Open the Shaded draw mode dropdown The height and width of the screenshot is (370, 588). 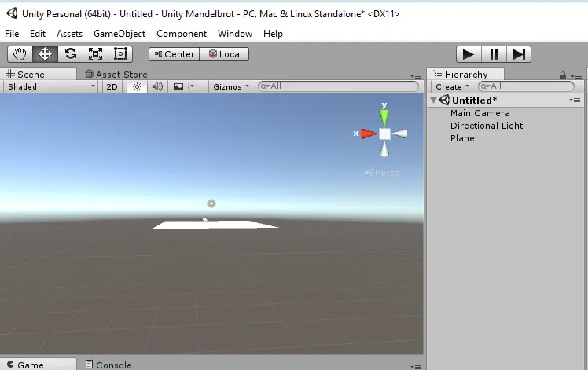click(50, 86)
